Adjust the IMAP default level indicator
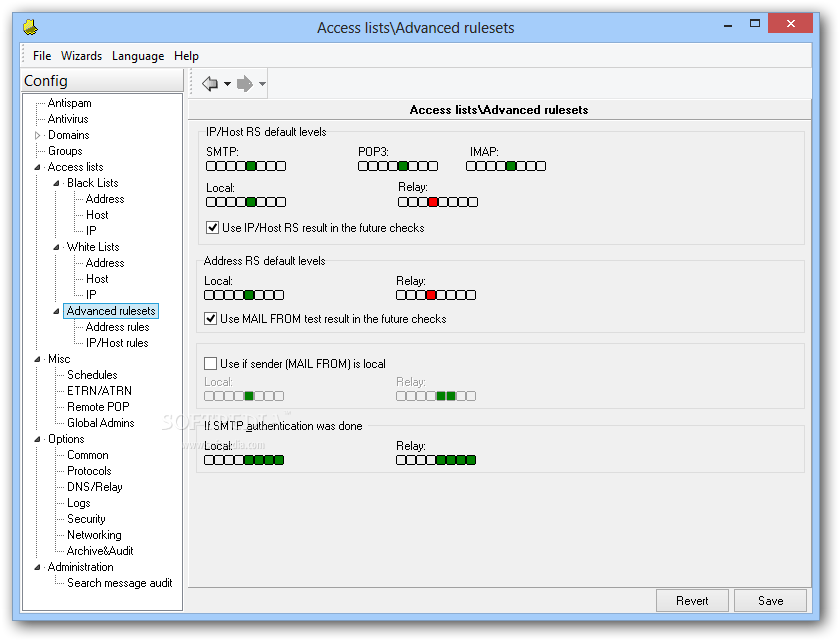This screenshot has width=840, height=641. [506, 166]
